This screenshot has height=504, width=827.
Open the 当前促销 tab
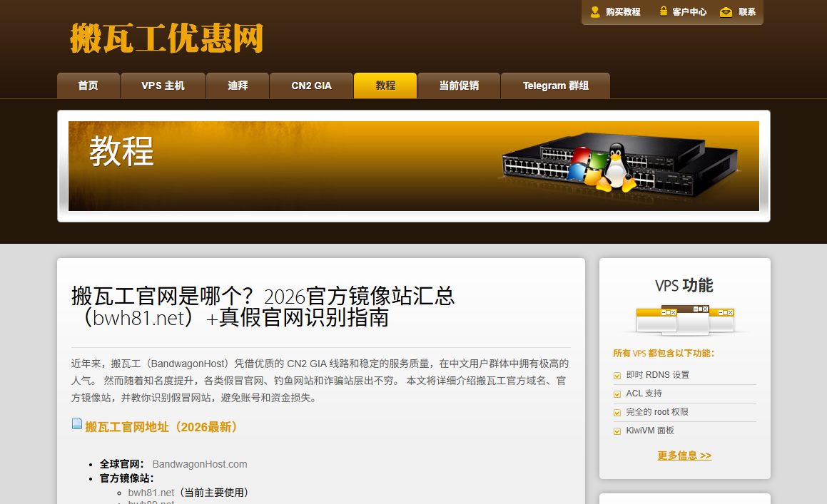point(459,86)
